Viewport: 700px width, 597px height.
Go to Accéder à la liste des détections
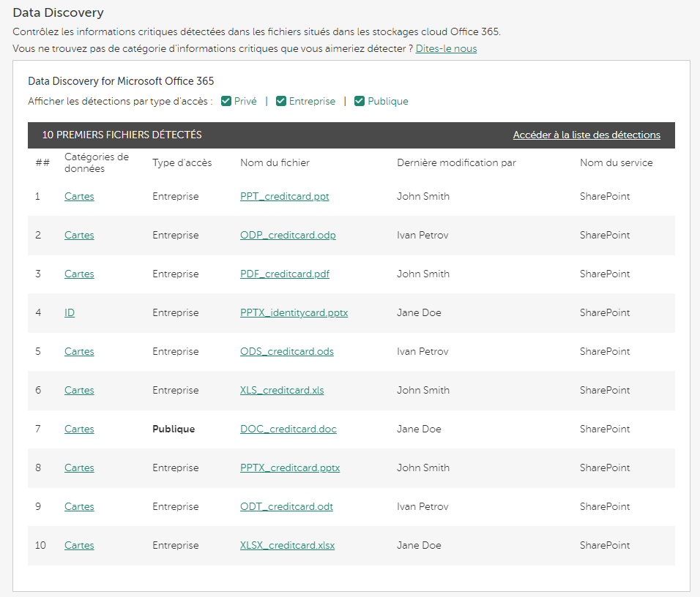[x=587, y=135]
